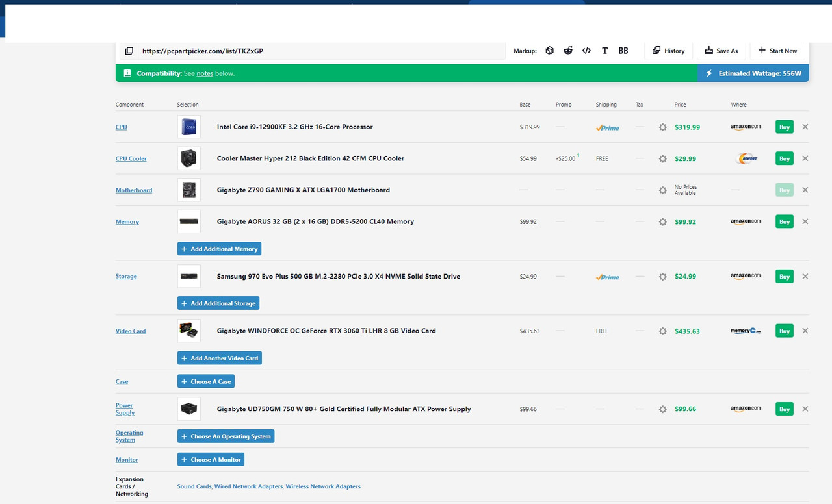The image size is (832, 504).
Task: Remove the Gigabyte AORUS memory
Action: point(805,221)
